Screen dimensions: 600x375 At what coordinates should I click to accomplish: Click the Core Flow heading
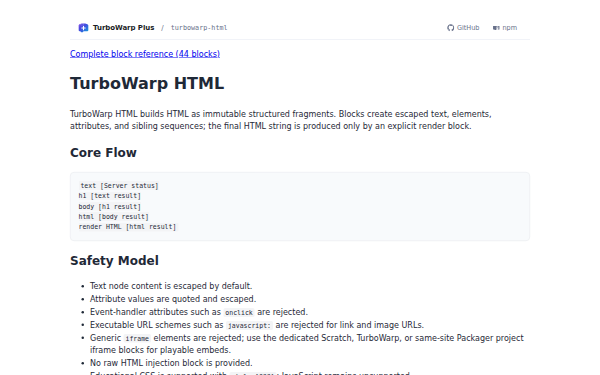click(x=103, y=153)
